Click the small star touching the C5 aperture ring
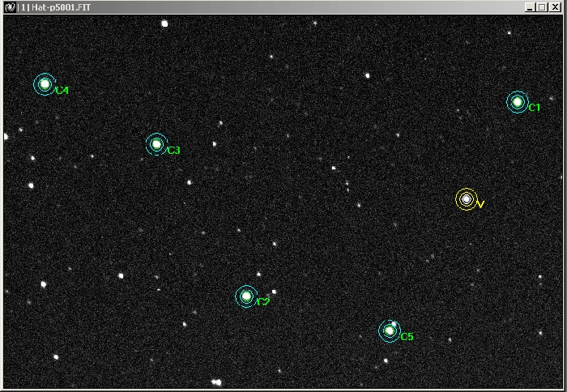Image resolution: width=567 pixels, height=392 pixels. (394, 324)
